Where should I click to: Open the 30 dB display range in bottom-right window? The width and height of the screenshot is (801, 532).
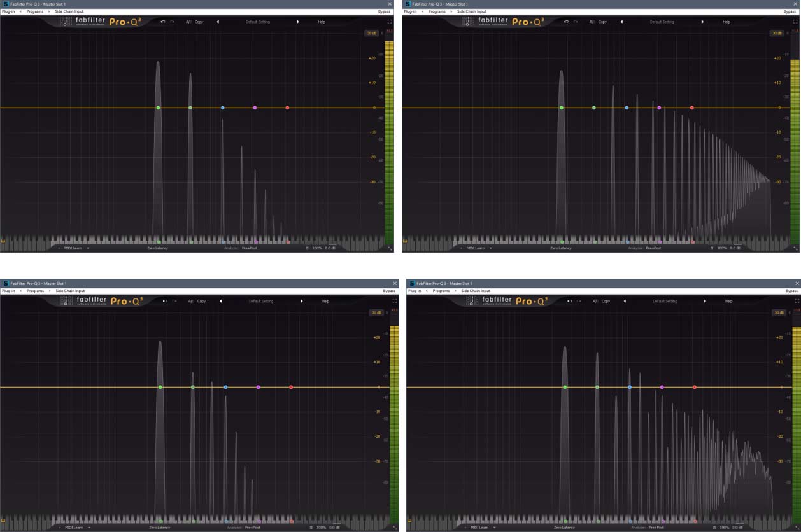pyautogui.click(x=778, y=312)
